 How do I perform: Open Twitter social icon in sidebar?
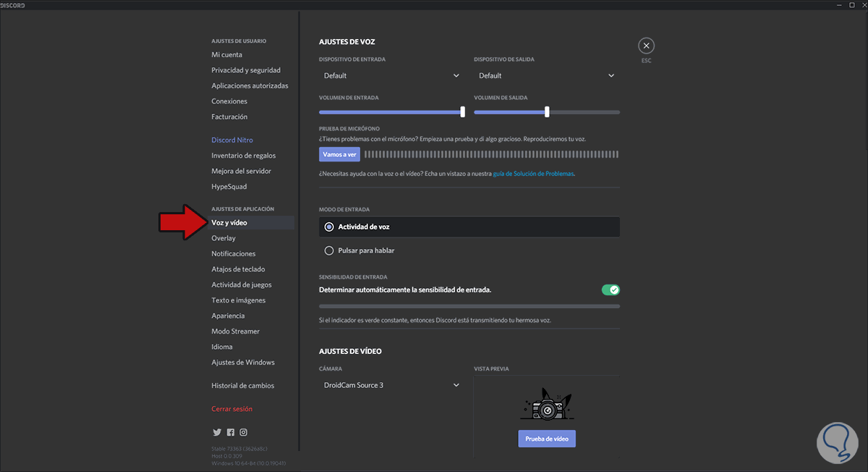(x=216, y=432)
